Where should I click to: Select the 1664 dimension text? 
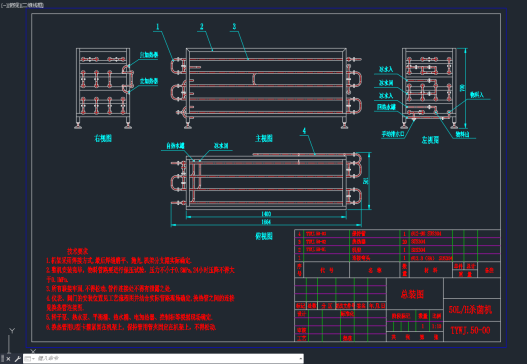266,222
